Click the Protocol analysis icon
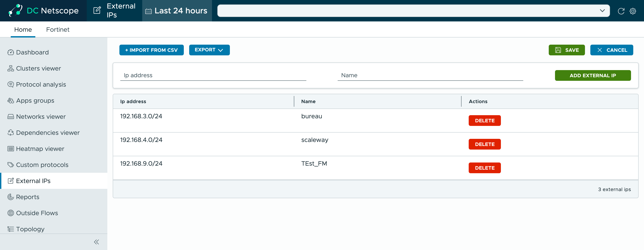This screenshot has height=250, width=644. [11, 84]
